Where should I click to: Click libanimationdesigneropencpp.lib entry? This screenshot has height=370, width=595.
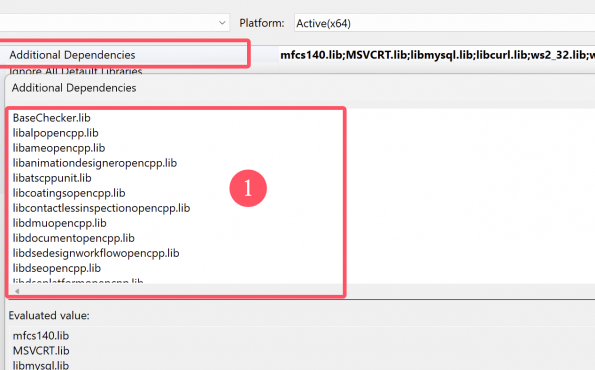coord(95,163)
